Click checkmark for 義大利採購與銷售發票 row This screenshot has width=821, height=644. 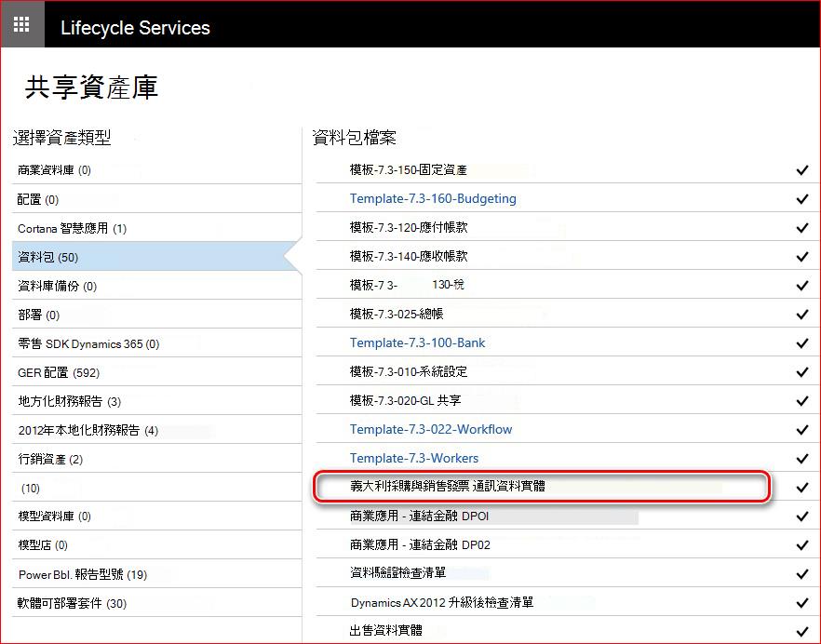point(801,487)
